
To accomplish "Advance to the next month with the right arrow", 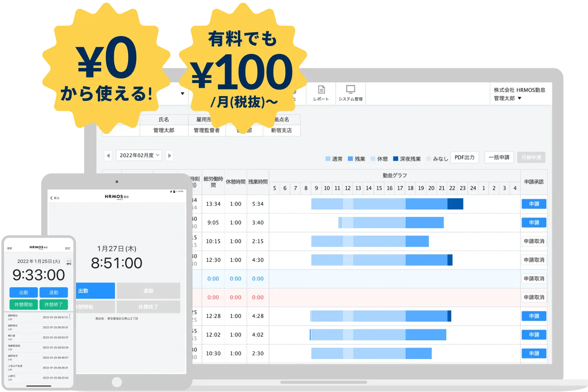I will 169,155.
